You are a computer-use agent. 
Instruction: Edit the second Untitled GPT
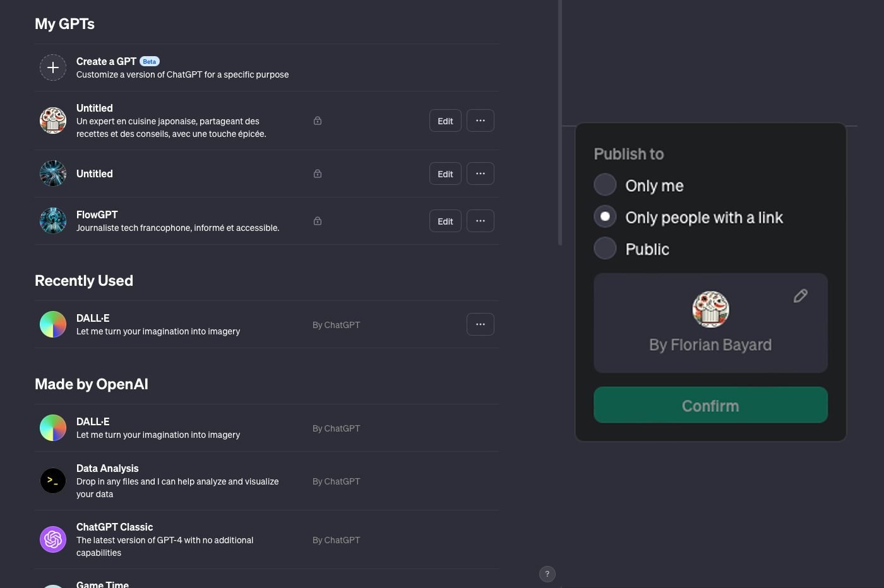pyautogui.click(x=445, y=173)
